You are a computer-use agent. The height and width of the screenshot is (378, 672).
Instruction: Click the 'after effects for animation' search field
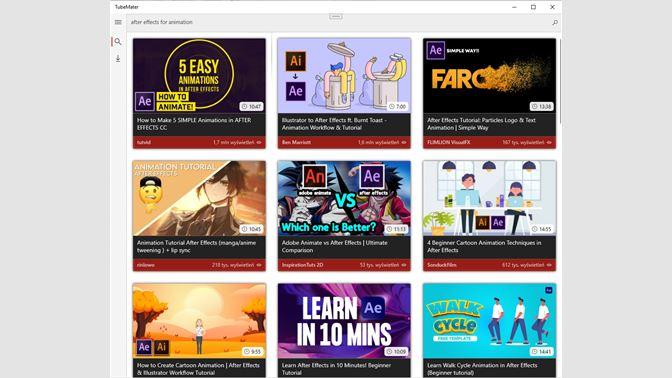tap(339, 22)
